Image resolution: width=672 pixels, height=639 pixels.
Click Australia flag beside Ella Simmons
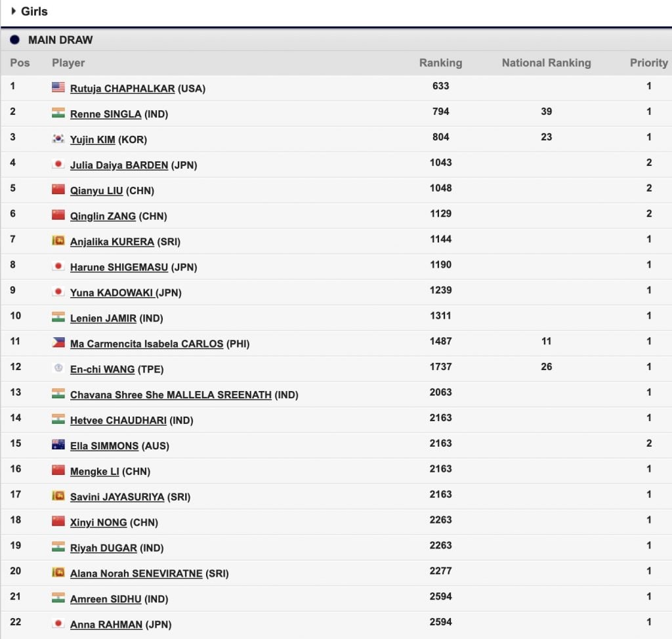58,444
